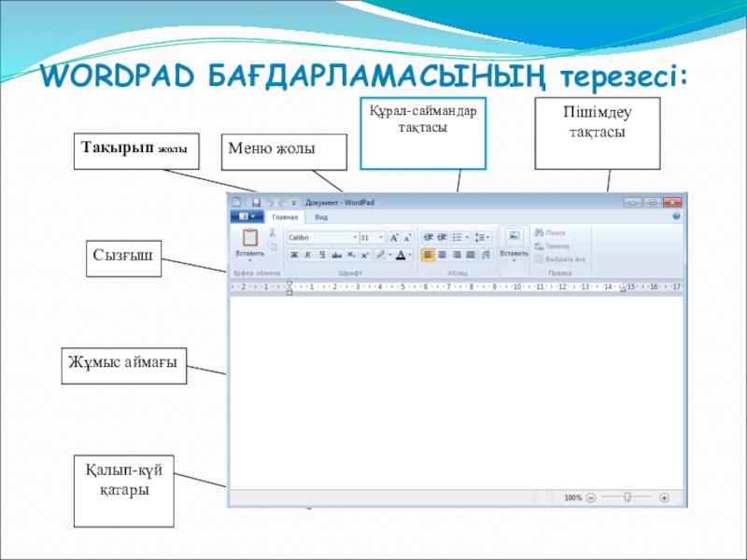Viewport: 747px width, 560px height.
Task: Select align text left
Action: 428,255
